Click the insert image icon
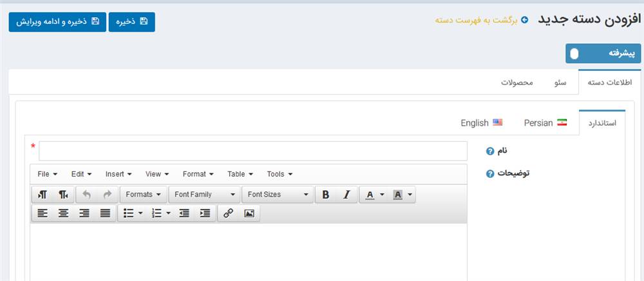This screenshot has height=281, width=644. pos(249,213)
